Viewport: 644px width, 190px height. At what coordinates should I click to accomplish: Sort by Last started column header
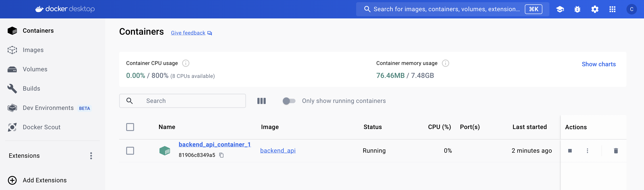[529, 127]
